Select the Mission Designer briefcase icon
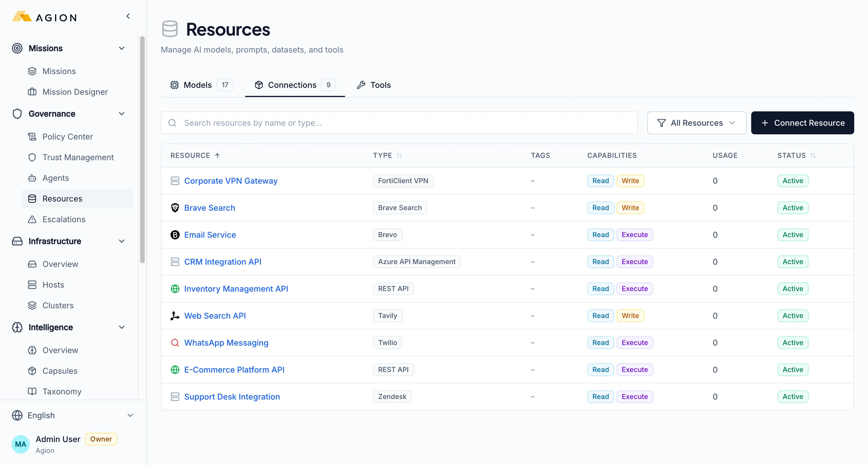This screenshot has height=465, width=868. pos(32,92)
